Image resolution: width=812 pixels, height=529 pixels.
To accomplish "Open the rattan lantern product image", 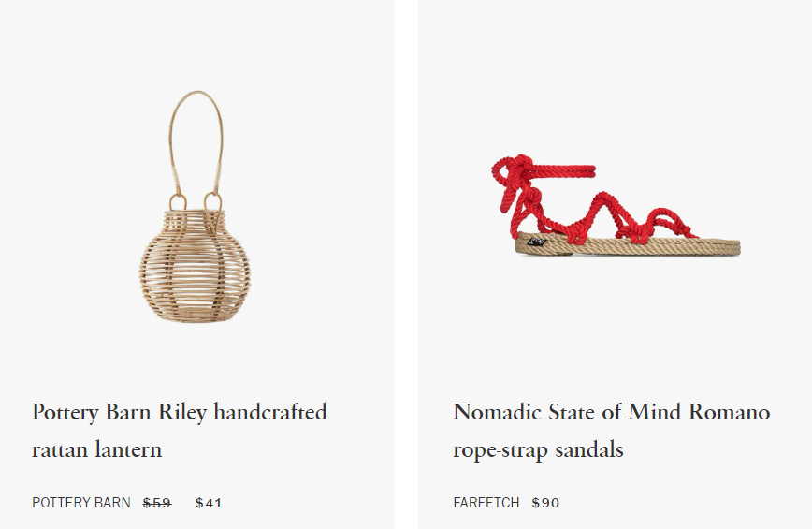I will (x=196, y=207).
